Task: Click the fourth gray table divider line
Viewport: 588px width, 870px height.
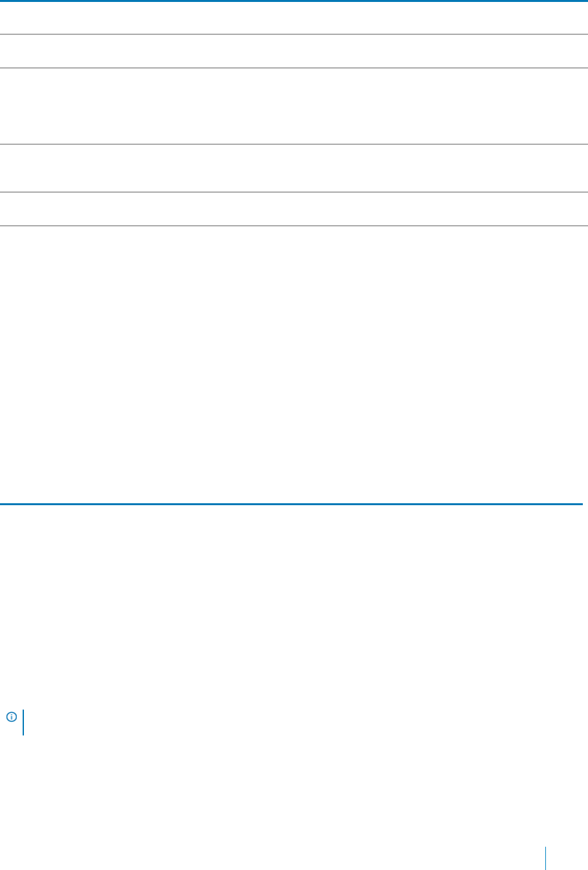Action: [x=294, y=192]
